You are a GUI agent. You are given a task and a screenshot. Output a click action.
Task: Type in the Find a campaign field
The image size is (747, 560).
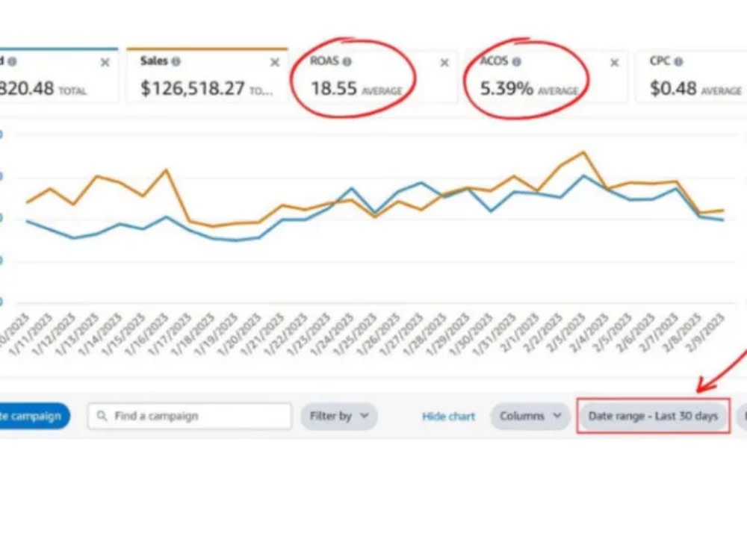pos(190,416)
